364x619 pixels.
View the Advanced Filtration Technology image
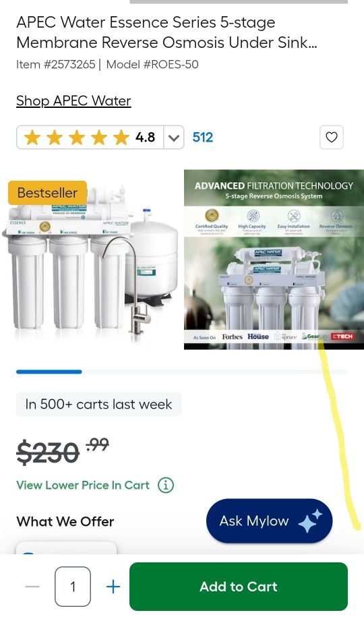coord(274,260)
